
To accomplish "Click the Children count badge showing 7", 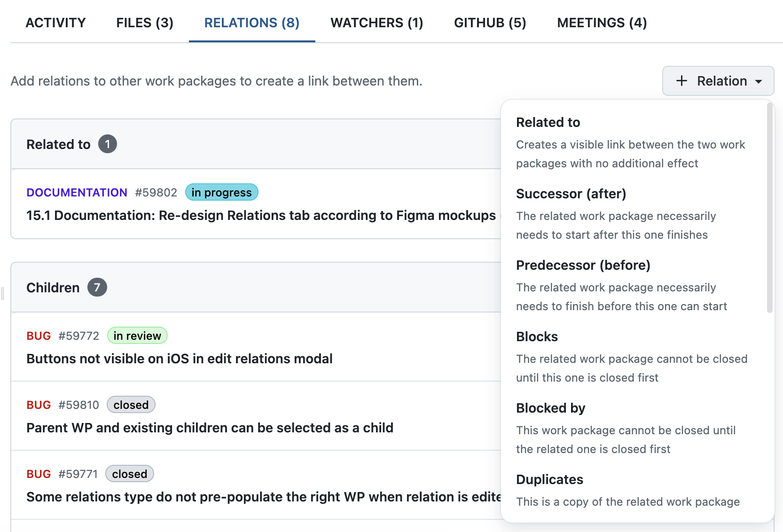I will [98, 287].
